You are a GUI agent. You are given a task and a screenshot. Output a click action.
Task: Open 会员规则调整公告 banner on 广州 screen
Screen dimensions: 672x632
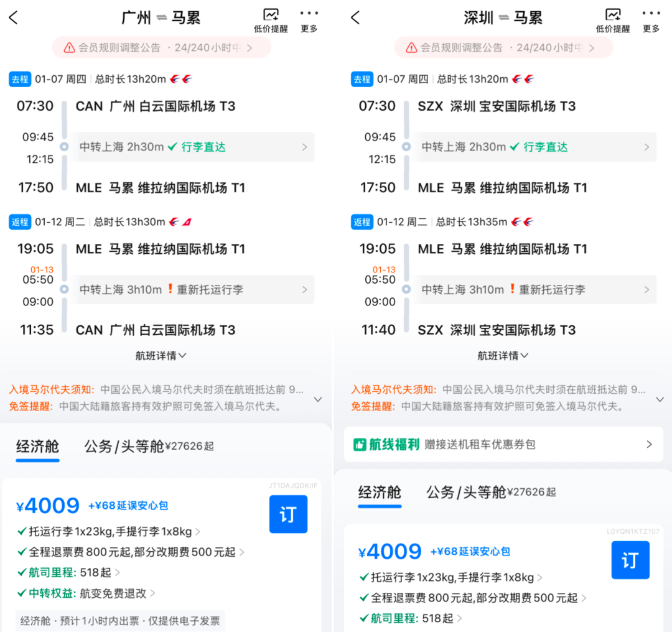[x=162, y=47]
